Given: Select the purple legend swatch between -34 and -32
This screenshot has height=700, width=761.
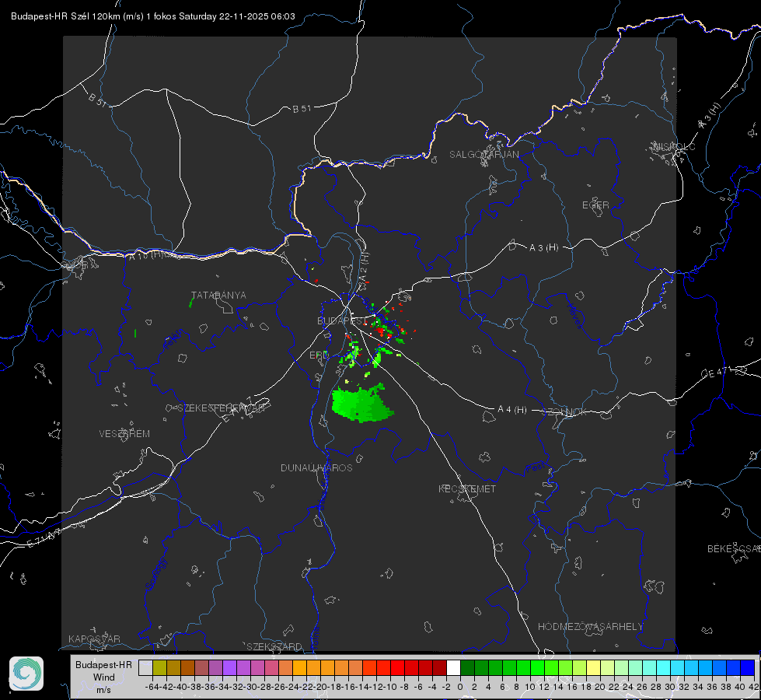Looking at the screenshot, I should click(x=229, y=667).
